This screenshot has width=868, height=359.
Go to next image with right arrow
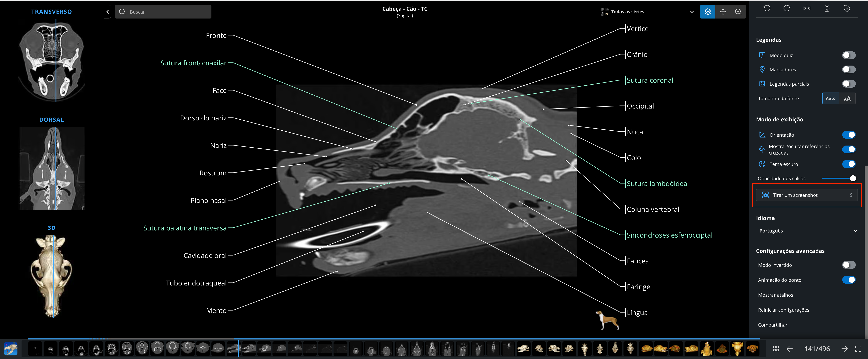[844, 348]
